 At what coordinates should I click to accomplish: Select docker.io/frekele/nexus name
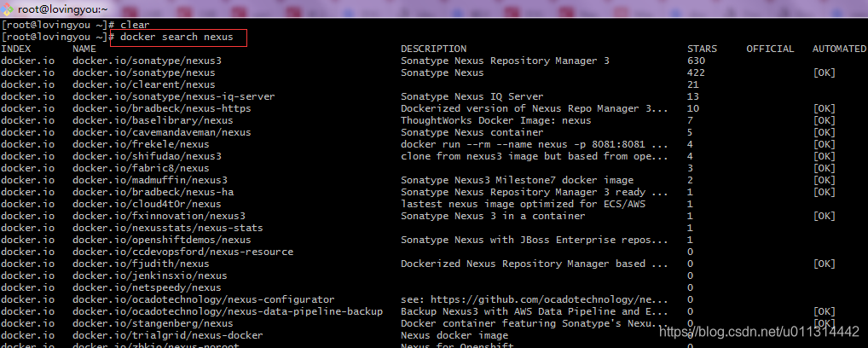[x=141, y=144]
